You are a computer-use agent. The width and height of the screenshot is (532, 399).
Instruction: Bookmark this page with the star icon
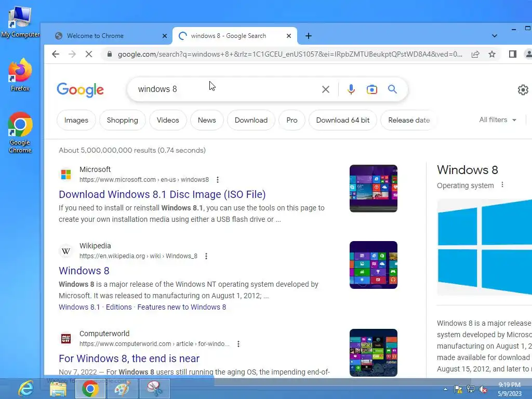coord(492,54)
